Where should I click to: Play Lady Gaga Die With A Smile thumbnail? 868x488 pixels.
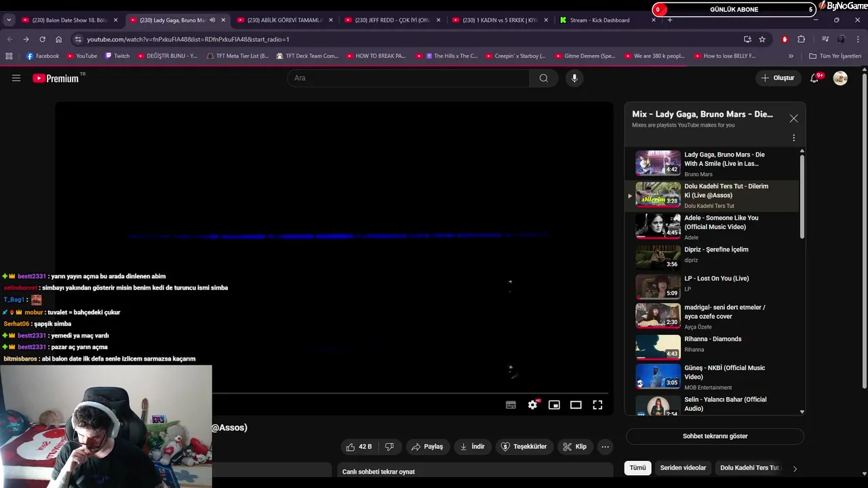[658, 163]
